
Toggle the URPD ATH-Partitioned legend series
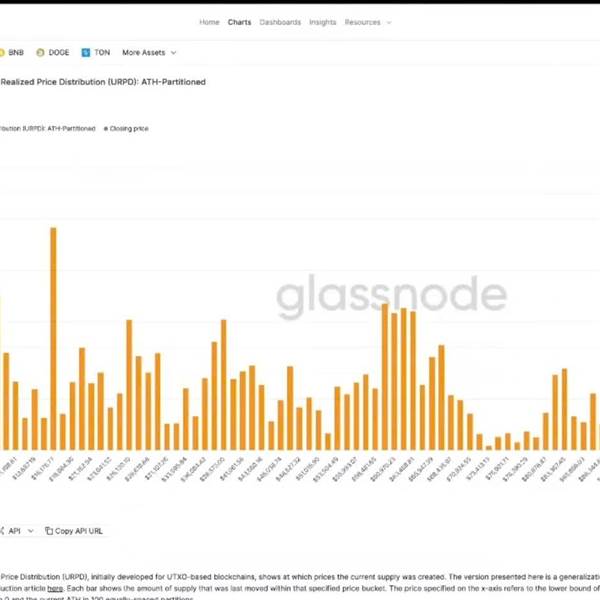[48, 129]
